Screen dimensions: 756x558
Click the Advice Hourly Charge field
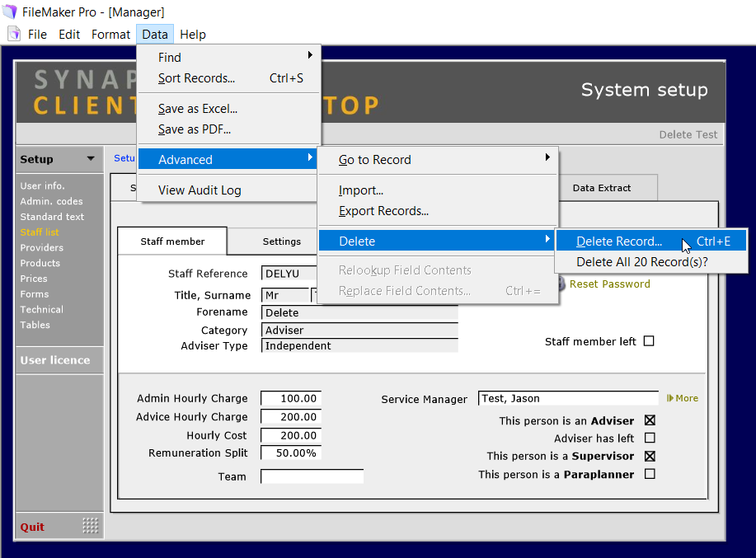click(291, 417)
